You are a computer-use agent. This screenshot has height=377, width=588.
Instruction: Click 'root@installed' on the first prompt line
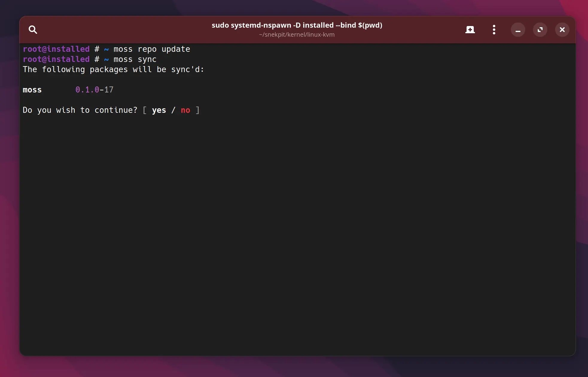click(x=56, y=49)
